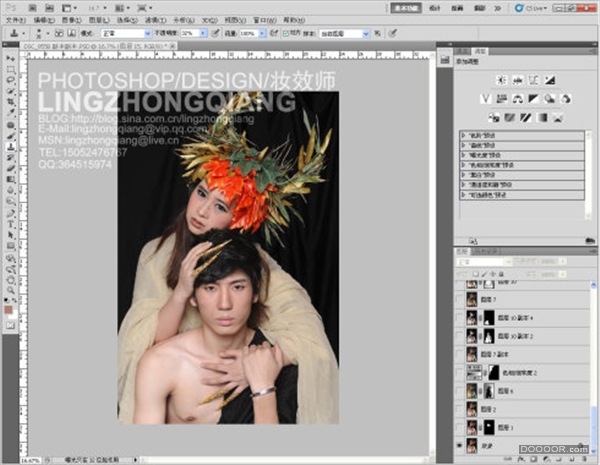Open the clone stamp blend mode dropdown
This screenshot has height=465, width=600.
coord(126,34)
